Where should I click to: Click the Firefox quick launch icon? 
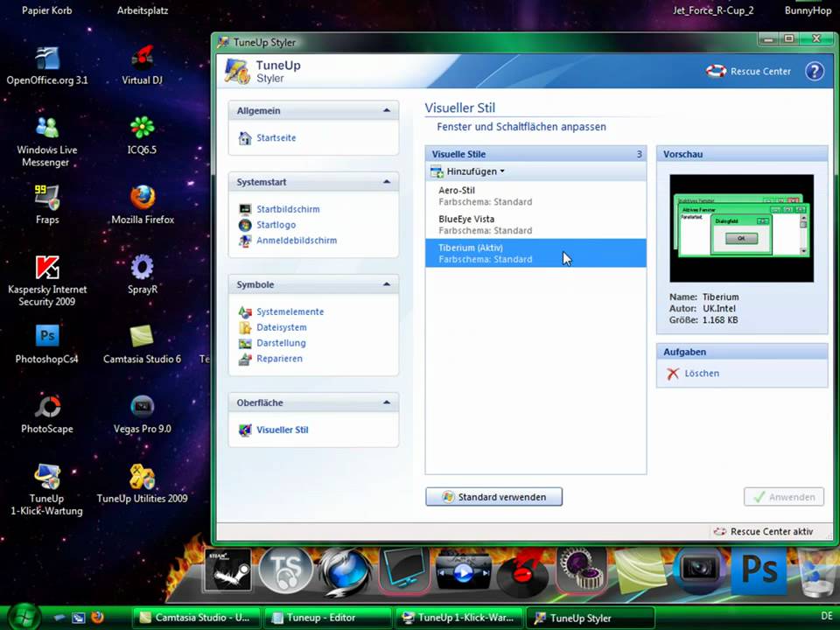click(x=97, y=617)
